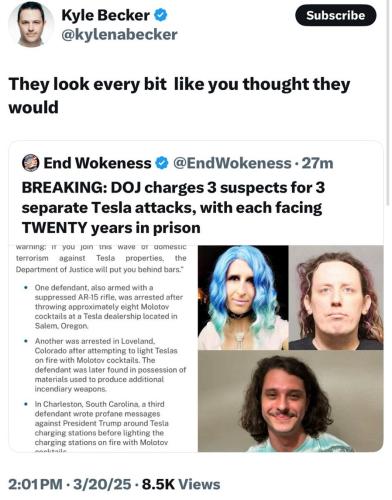Click the Subscribe button

[x=338, y=15]
